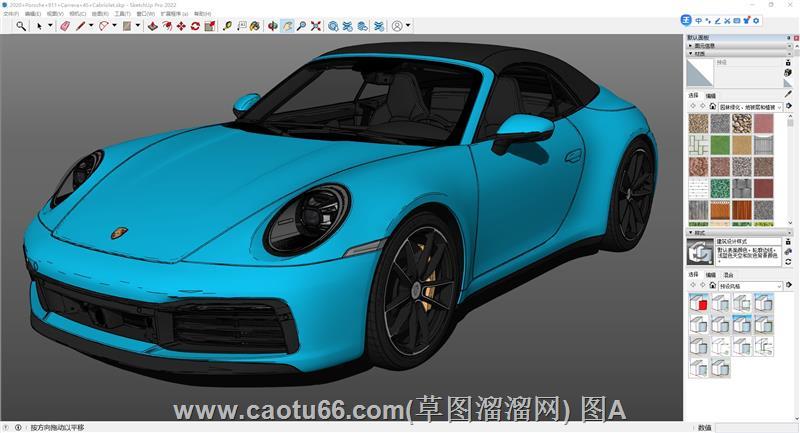This screenshot has width=800, height=433.
Task: Collapse the Materials panel header
Action: [x=737, y=53]
